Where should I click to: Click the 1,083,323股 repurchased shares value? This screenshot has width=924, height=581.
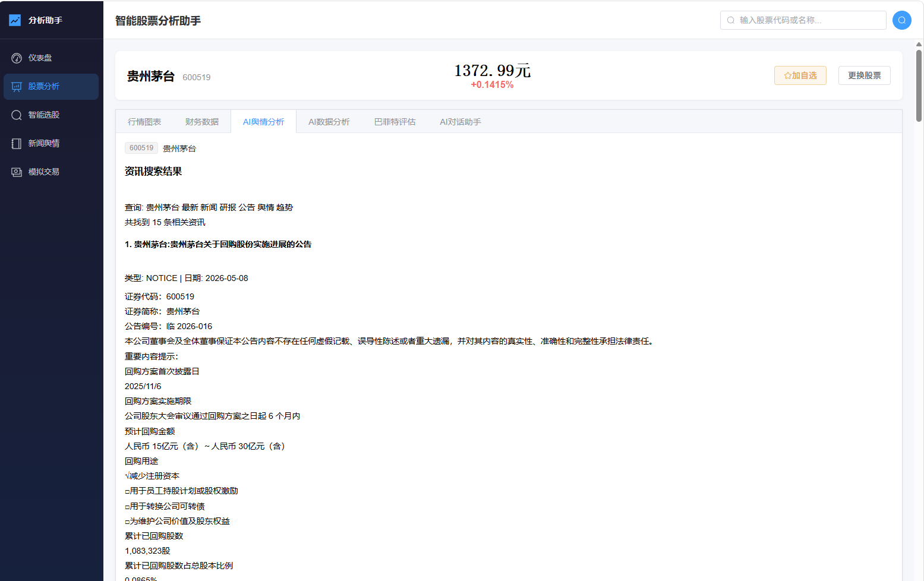click(147, 551)
